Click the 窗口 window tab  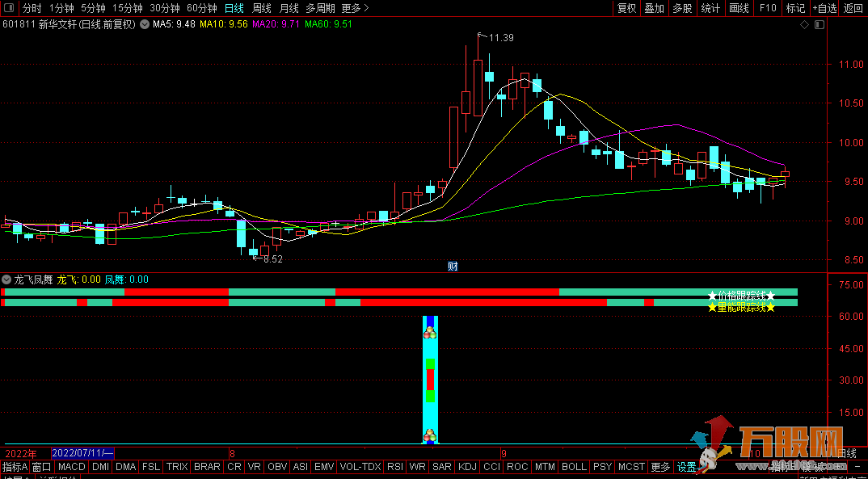coord(41,467)
